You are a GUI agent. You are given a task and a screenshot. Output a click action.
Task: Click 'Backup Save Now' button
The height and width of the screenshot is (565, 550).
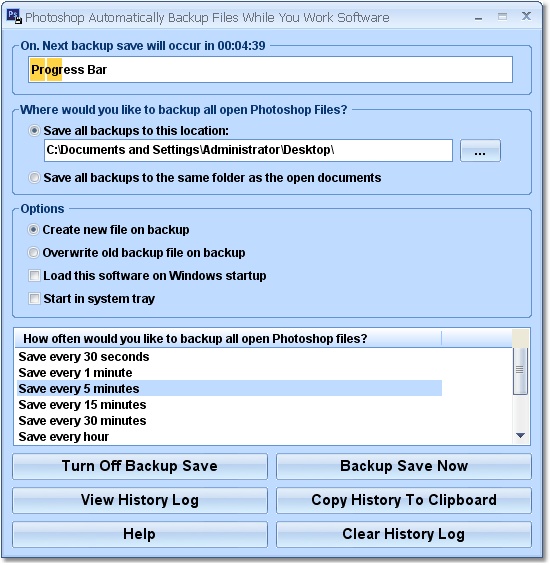pyautogui.click(x=404, y=466)
